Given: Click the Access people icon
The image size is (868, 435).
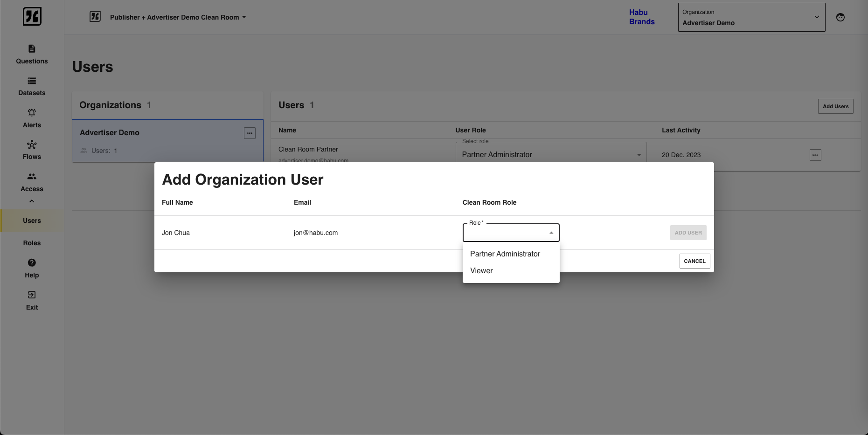Looking at the screenshot, I should 32,176.
